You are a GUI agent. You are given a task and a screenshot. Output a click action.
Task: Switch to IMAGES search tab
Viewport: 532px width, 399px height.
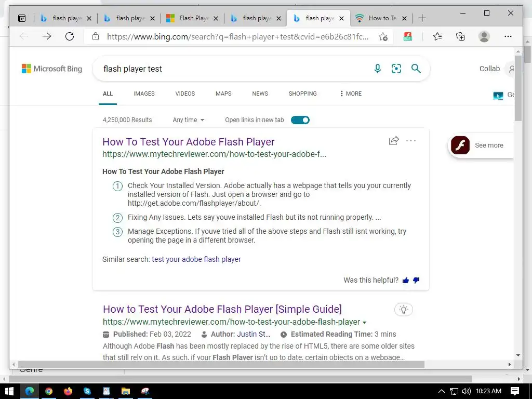click(x=144, y=94)
